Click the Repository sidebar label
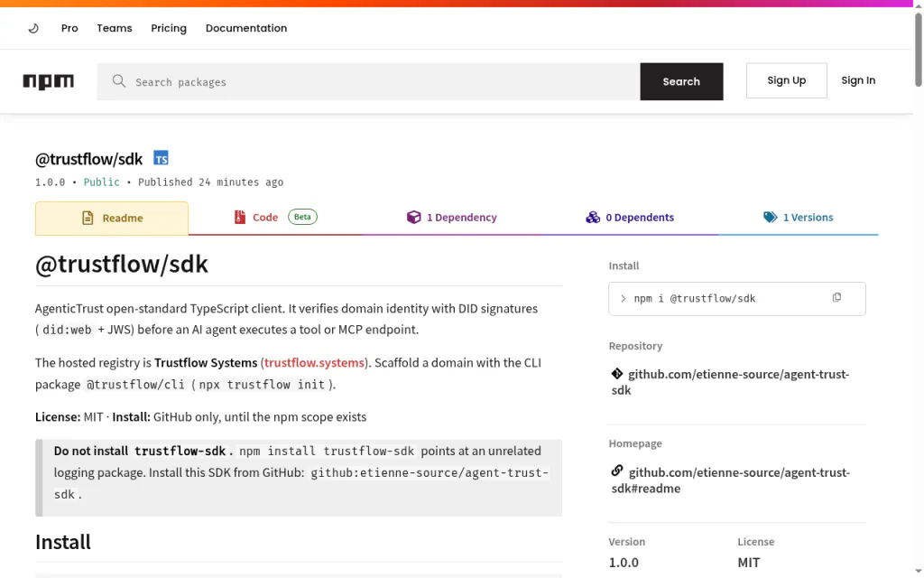 [x=635, y=346]
